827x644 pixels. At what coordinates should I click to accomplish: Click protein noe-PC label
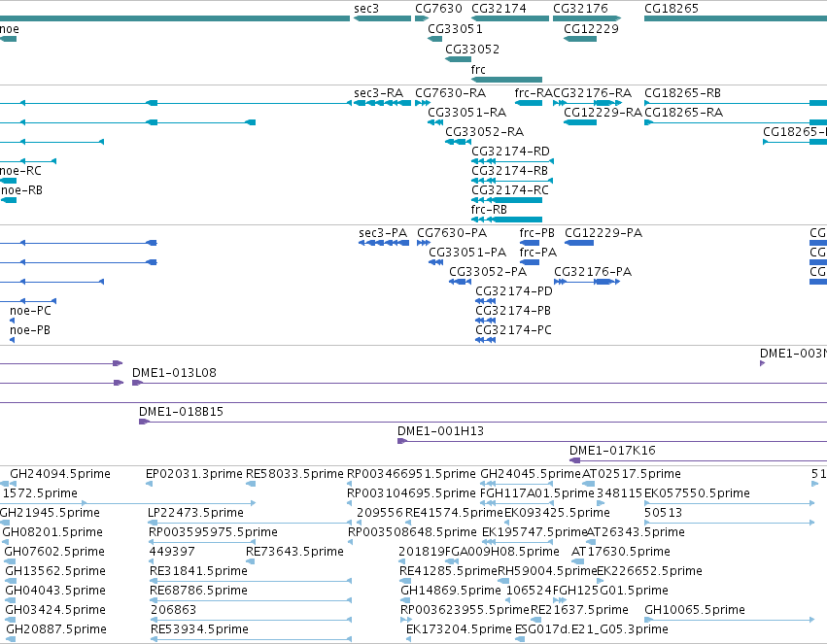pyautogui.click(x=30, y=311)
